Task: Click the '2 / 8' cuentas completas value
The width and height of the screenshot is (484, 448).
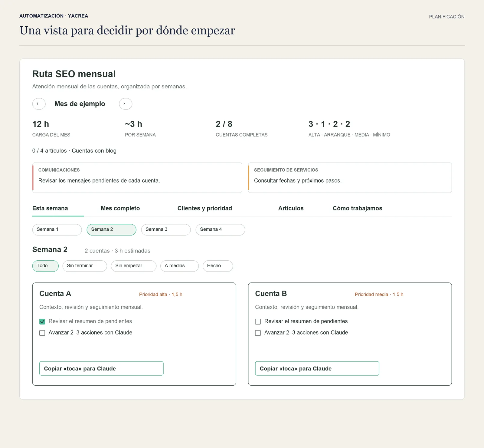Action: 224,124
